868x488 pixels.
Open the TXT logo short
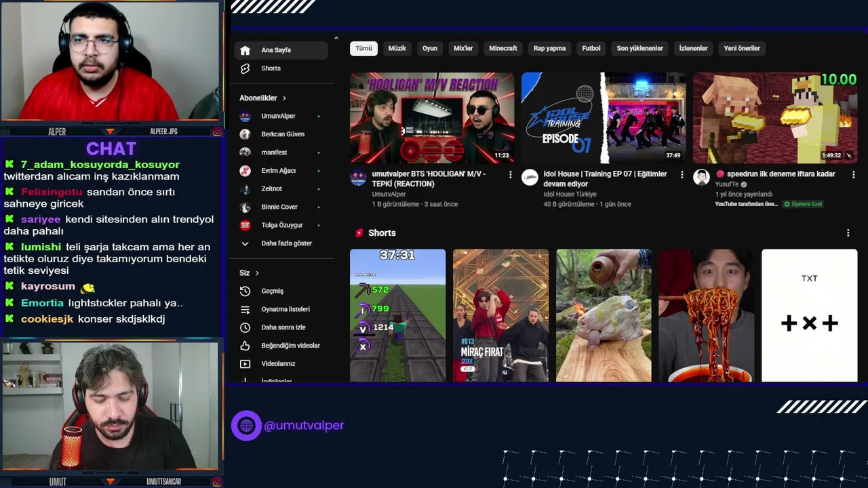[x=810, y=315]
